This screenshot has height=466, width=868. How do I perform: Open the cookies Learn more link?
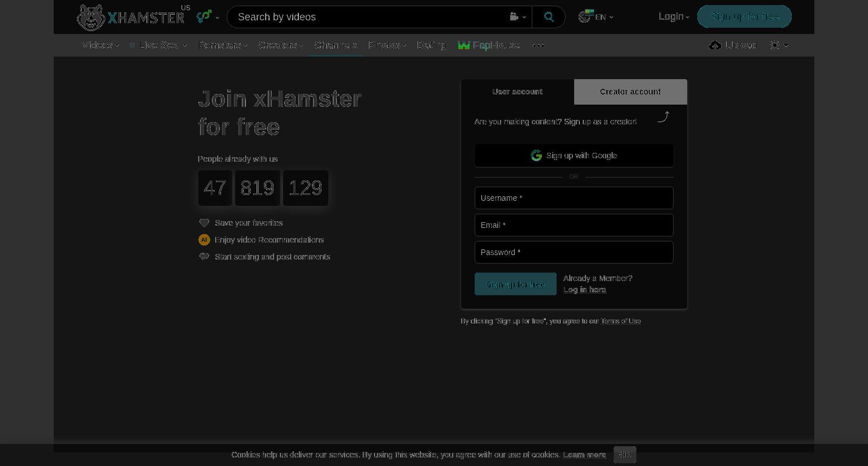[x=584, y=455]
